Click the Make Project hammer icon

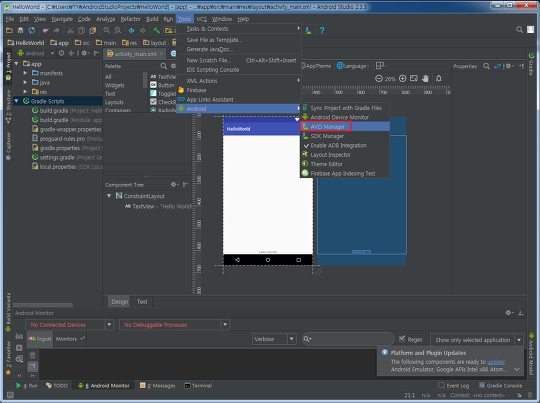point(156,30)
